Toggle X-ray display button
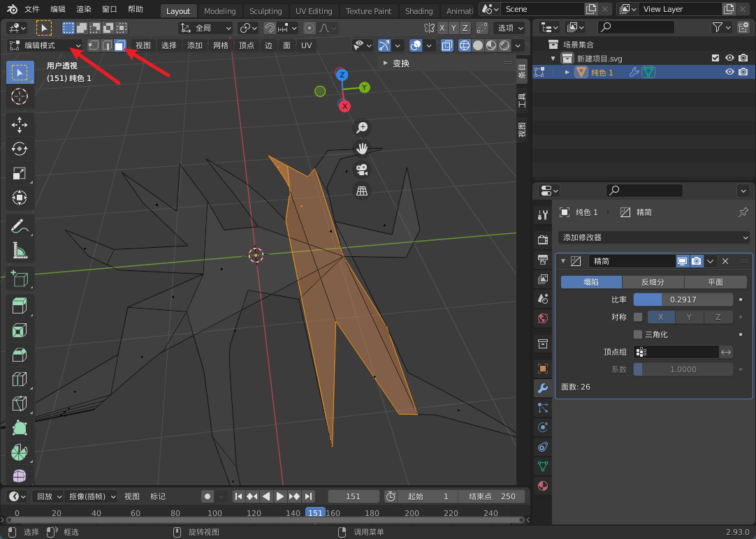The width and height of the screenshot is (756, 539). tap(447, 45)
